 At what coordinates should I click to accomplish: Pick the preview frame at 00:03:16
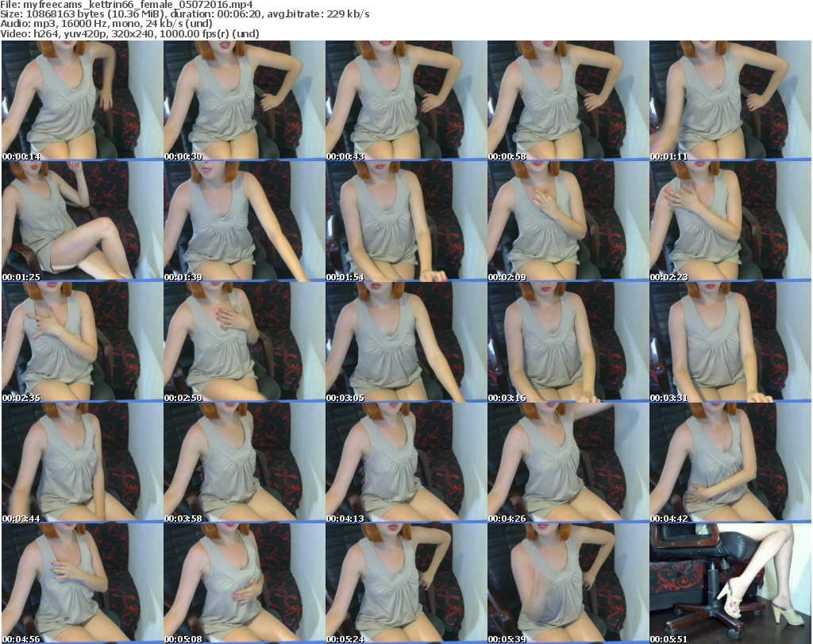pos(568,342)
